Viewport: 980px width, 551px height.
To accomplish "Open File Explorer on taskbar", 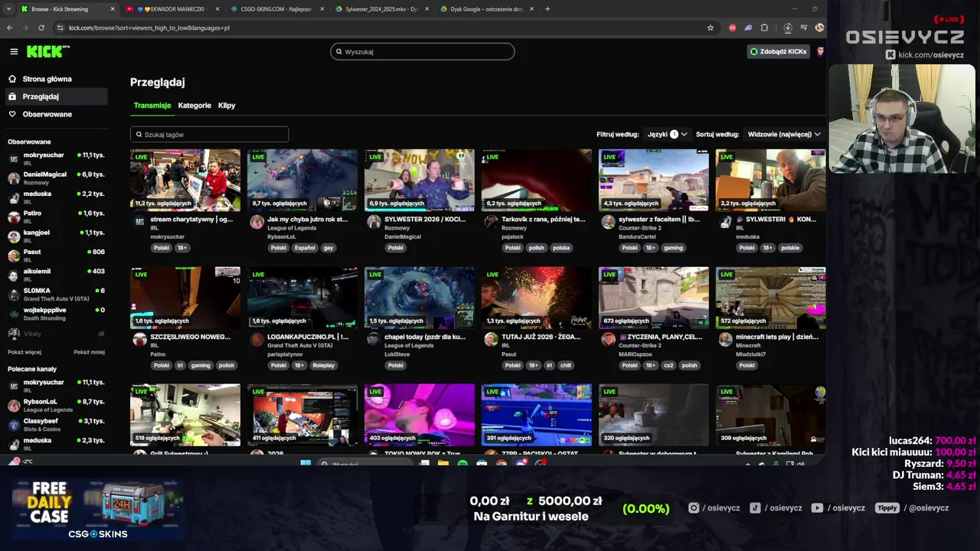I will tap(443, 464).
